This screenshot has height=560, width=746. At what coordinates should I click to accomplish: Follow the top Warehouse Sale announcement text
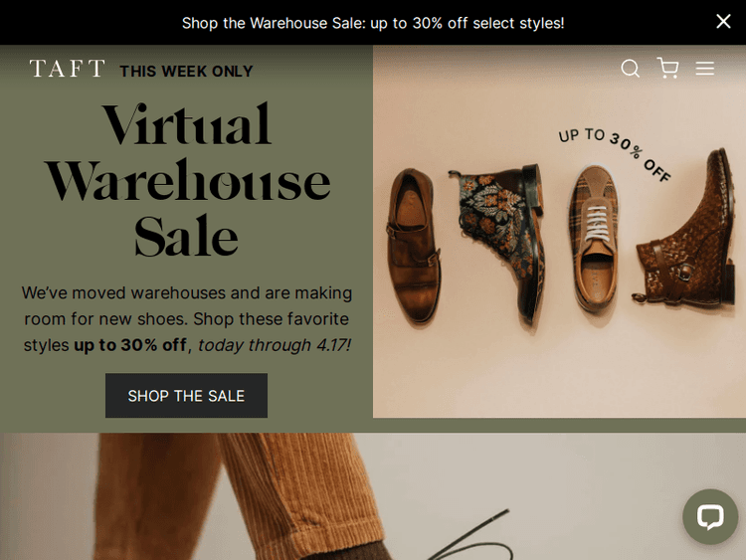pos(373,23)
